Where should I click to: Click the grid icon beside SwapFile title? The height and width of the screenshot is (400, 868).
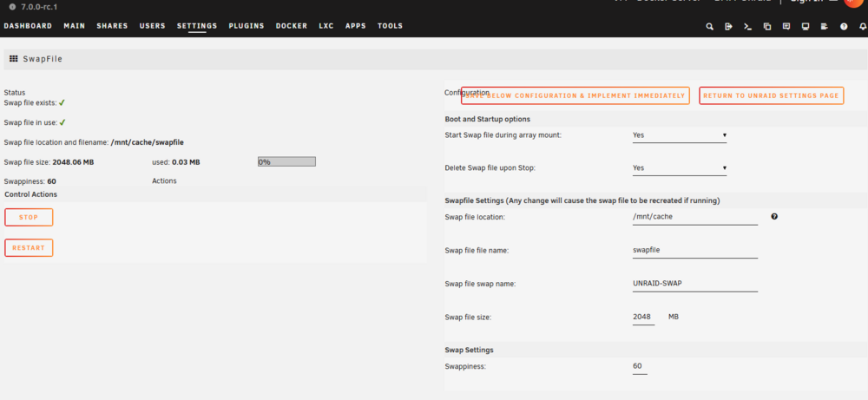pyautogui.click(x=14, y=59)
